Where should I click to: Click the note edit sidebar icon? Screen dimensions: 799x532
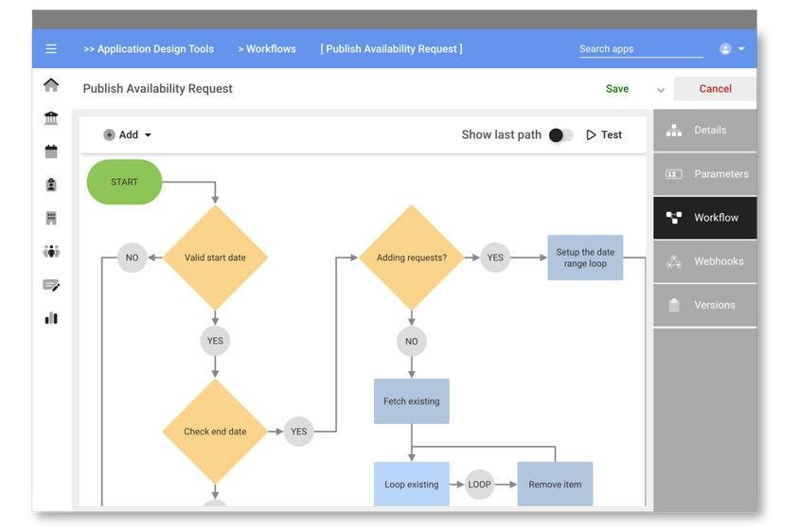(51, 285)
